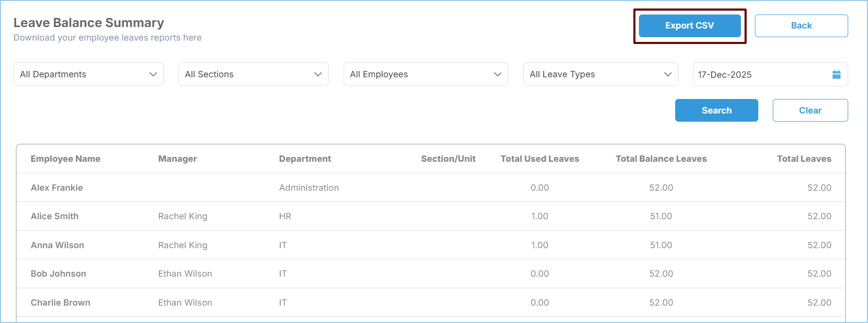
Task: Open the All Employees dropdown
Action: pyautogui.click(x=425, y=74)
